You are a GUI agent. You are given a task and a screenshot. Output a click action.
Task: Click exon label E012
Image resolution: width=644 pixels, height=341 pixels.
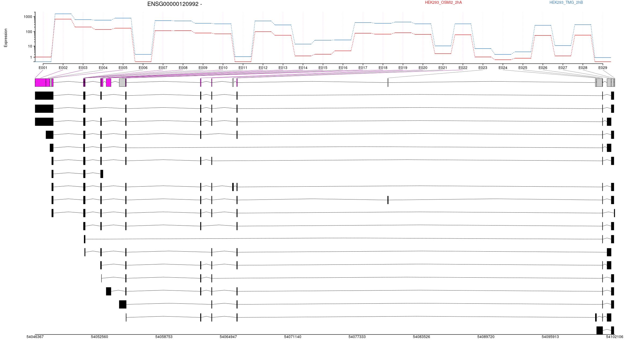click(263, 68)
